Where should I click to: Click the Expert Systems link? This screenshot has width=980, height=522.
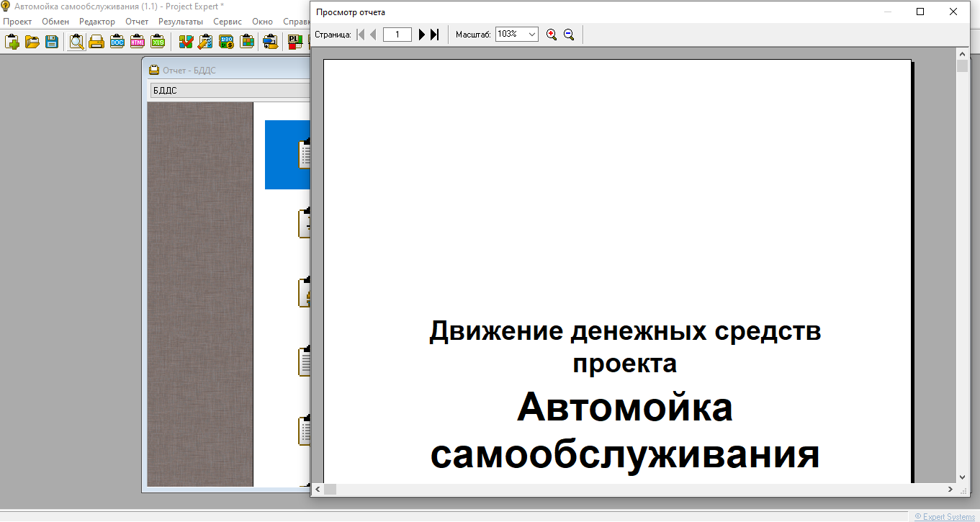[x=945, y=516]
